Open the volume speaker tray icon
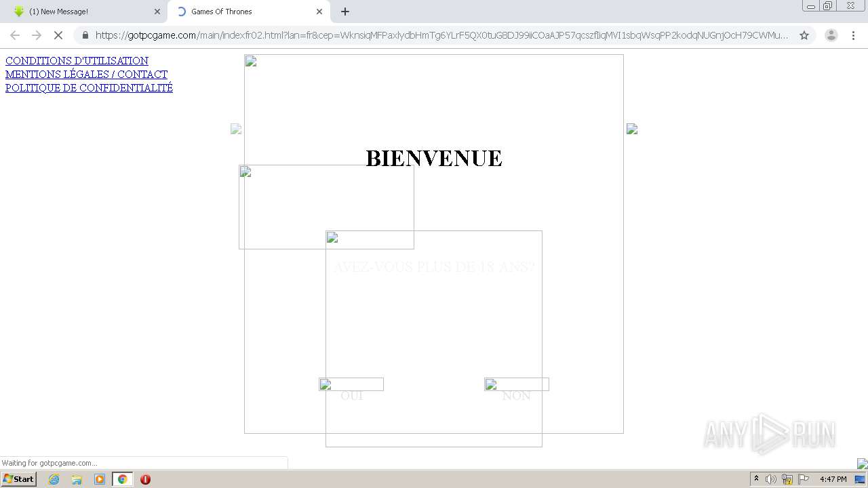 [771, 479]
